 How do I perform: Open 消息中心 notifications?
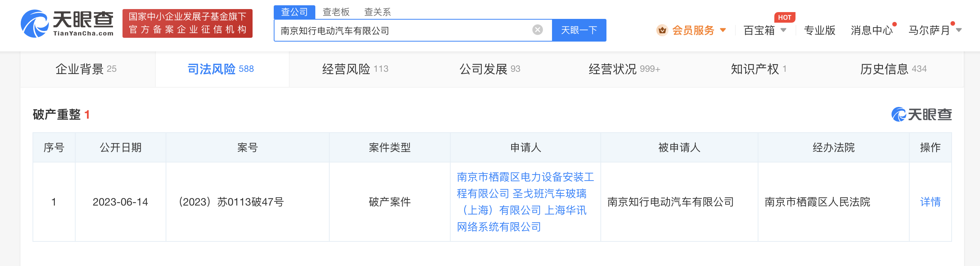click(871, 30)
